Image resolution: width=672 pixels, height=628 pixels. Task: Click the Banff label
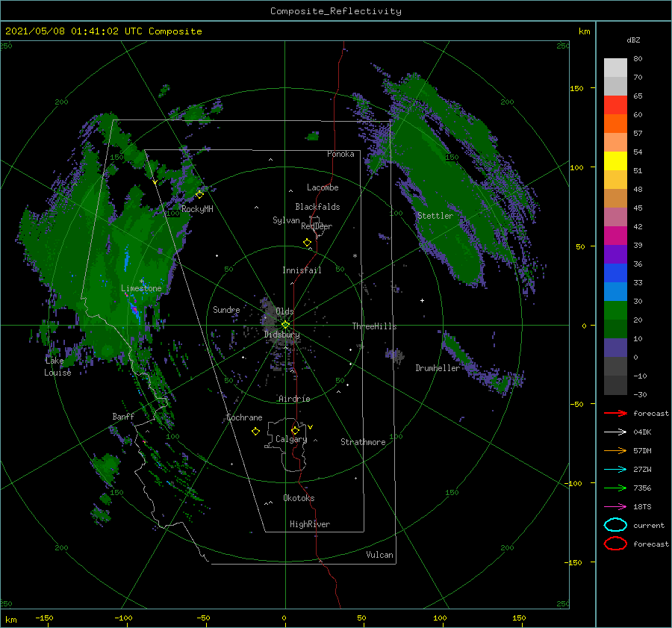tap(123, 416)
